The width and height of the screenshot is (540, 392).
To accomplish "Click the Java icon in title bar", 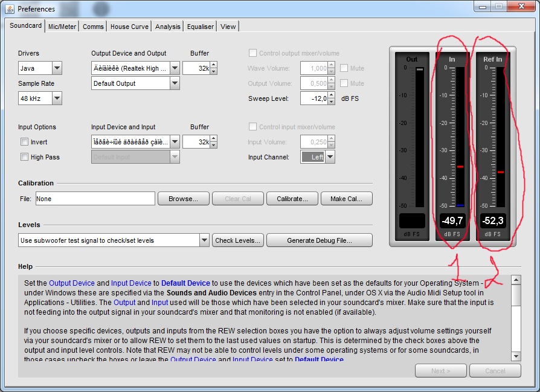I will pyautogui.click(x=10, y=8).
